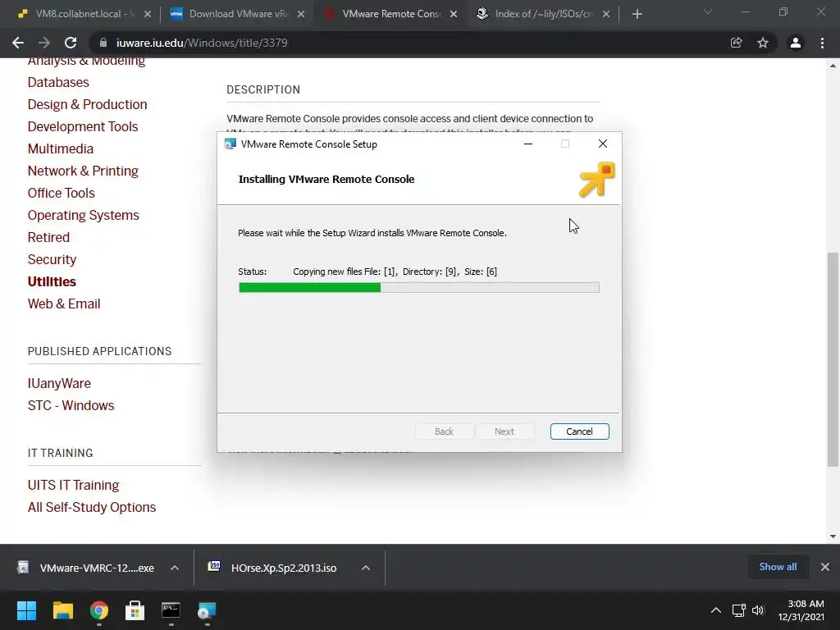Open All Self-Study Options link
The width and height of the screenshot is (840, 630).
[x=92, y=507]
